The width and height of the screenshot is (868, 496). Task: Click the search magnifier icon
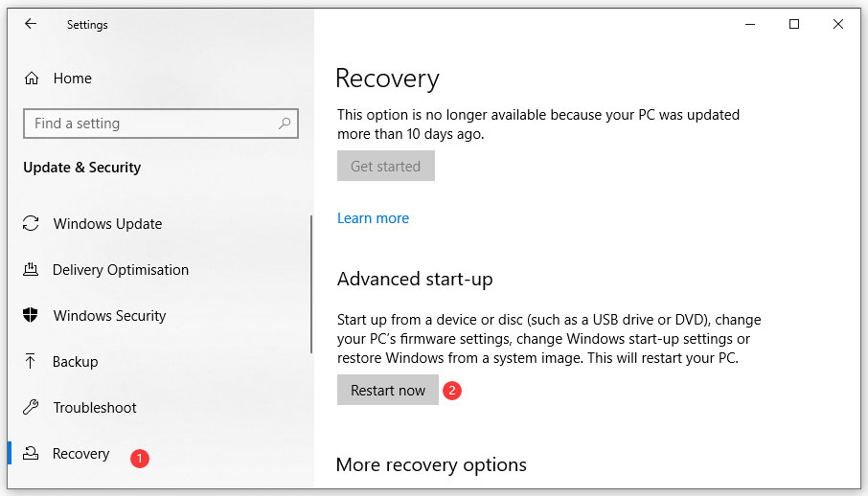[x=285, y=123]
